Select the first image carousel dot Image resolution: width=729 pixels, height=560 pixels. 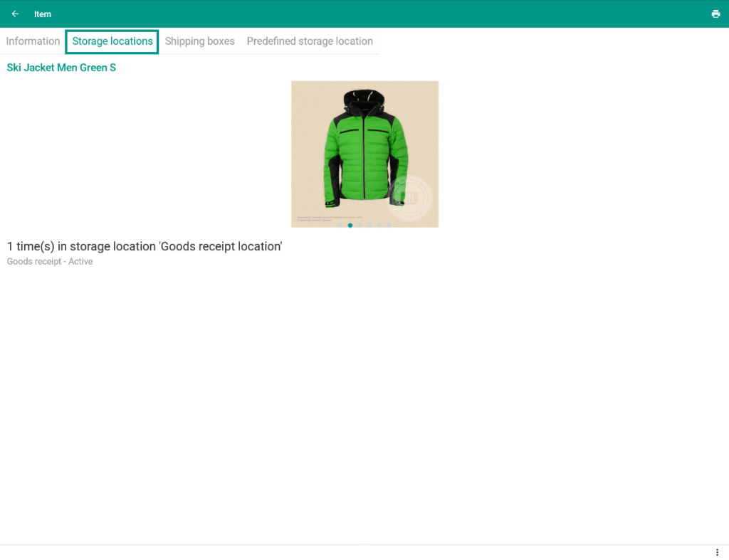click(x=340, y=226)
